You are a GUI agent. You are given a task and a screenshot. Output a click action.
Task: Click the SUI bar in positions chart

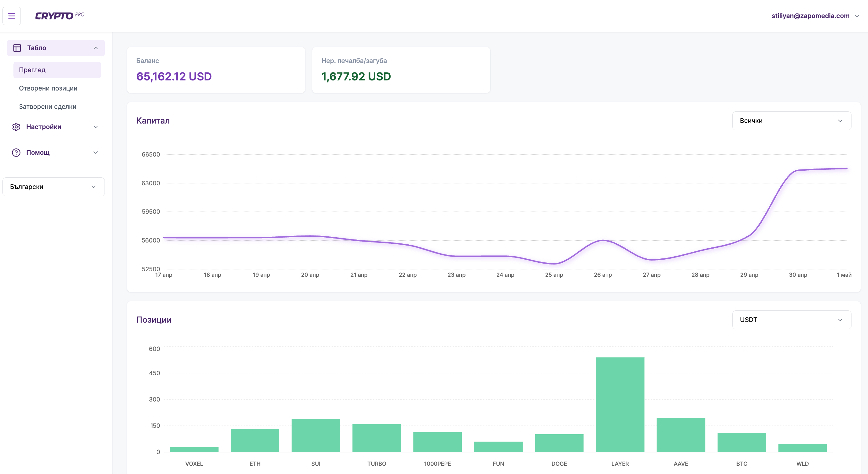pos(316,435)
